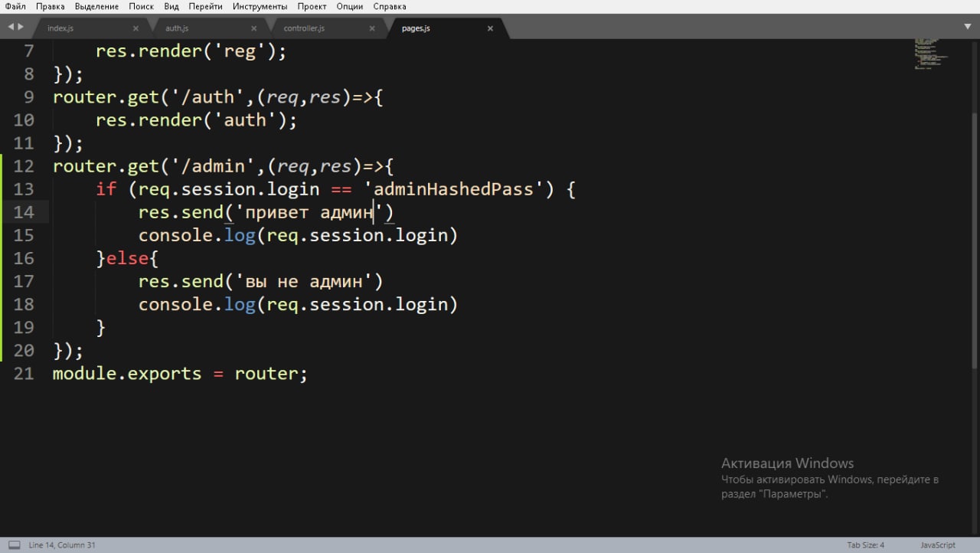Click the if keyword on line 13
980x553 pixels.
point(106,189)
